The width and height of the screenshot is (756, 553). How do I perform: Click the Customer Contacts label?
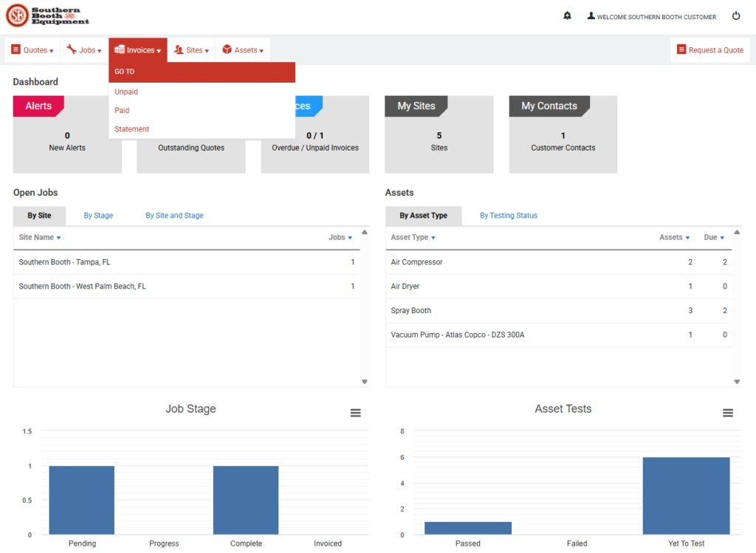563,148
